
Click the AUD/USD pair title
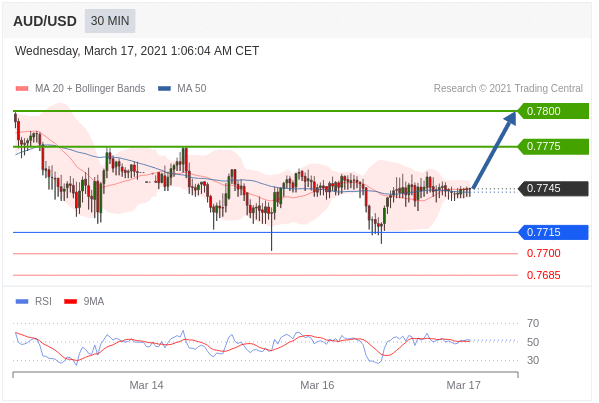click(x=45, y=21)
